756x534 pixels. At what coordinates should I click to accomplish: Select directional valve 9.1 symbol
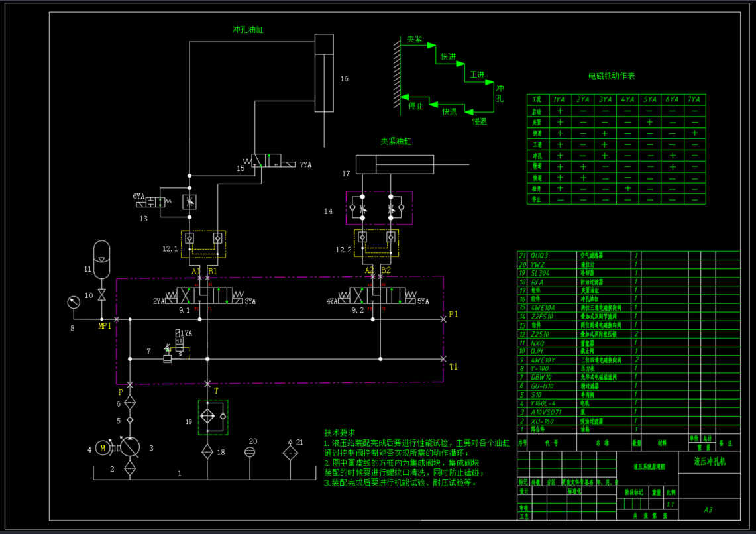click(205, 295)
